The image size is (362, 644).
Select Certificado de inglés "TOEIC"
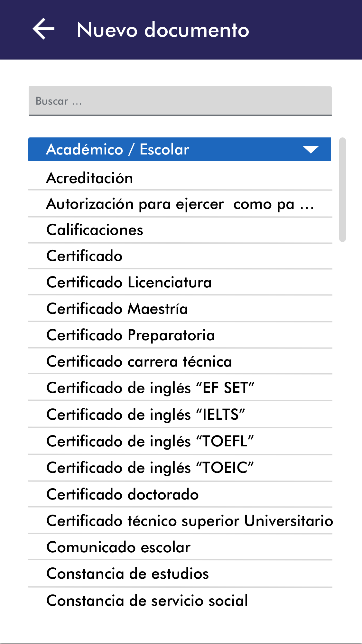point(150,468)
